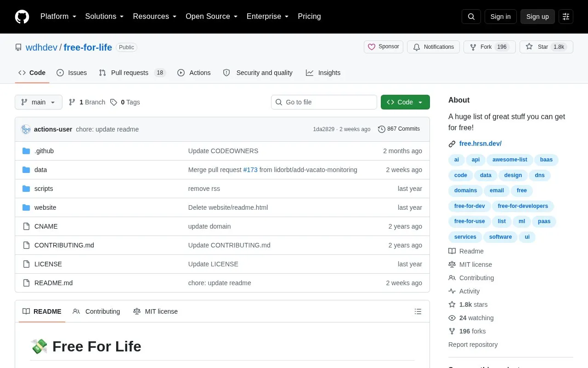
Task: Open the Insights tab
Action: tap(323, 73)
